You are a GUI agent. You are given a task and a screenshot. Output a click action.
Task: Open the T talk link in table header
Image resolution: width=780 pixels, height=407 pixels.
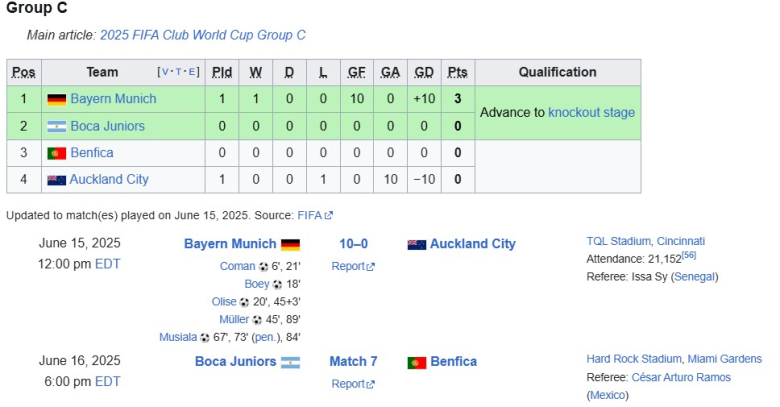[179, 72]
